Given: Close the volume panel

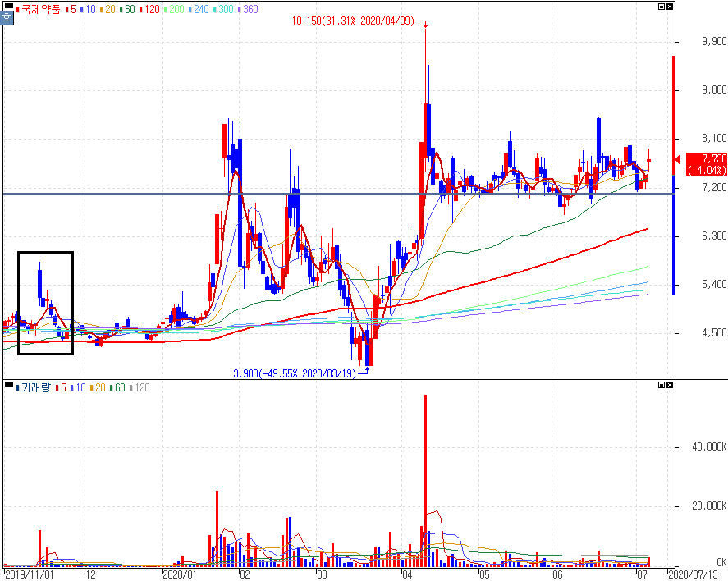Looking at the screenshot, I should [670, 385].
